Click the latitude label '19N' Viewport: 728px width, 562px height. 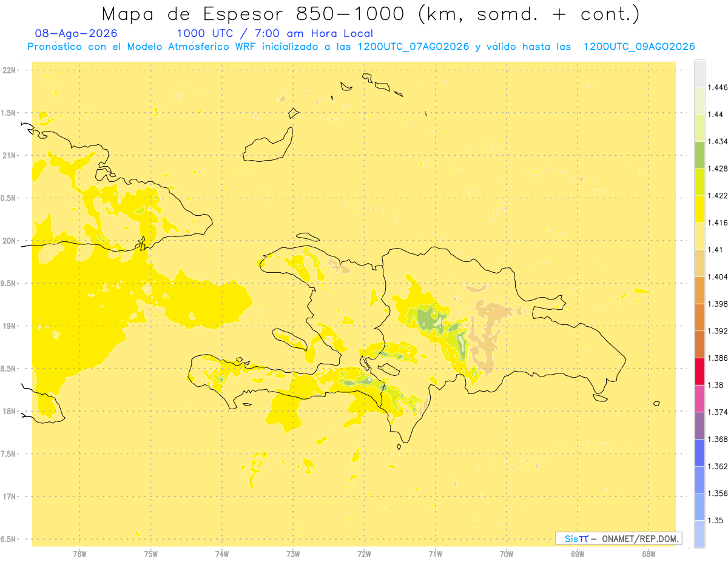10,326
